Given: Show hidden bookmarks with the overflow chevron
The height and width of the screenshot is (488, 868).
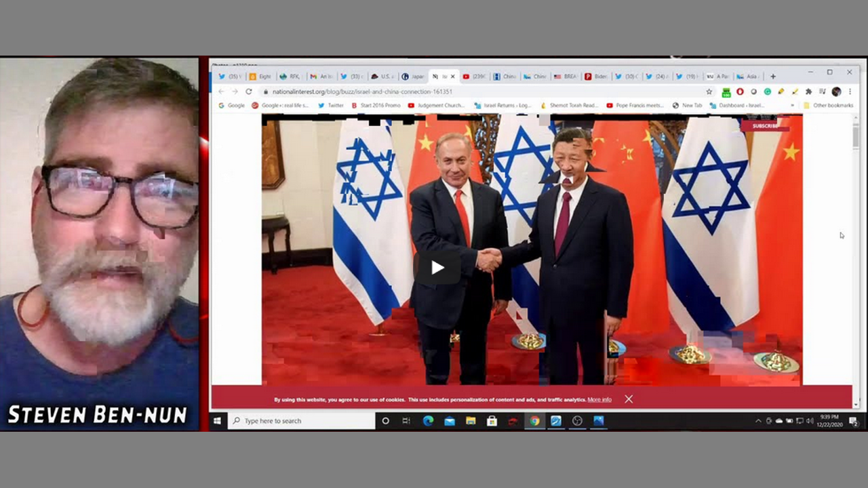Looking at the screenshot, I should 793,106.
